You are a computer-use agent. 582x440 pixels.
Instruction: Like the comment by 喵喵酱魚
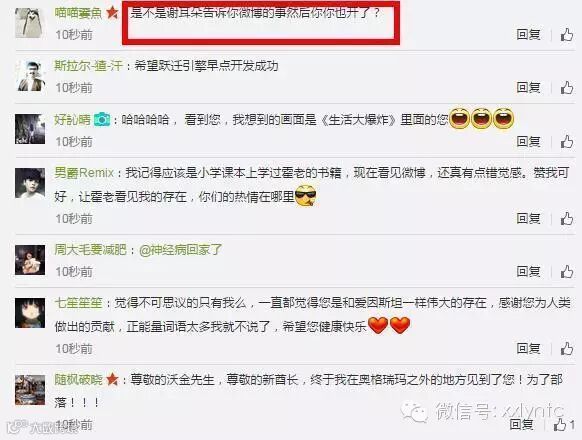click(x=566, y=35)
